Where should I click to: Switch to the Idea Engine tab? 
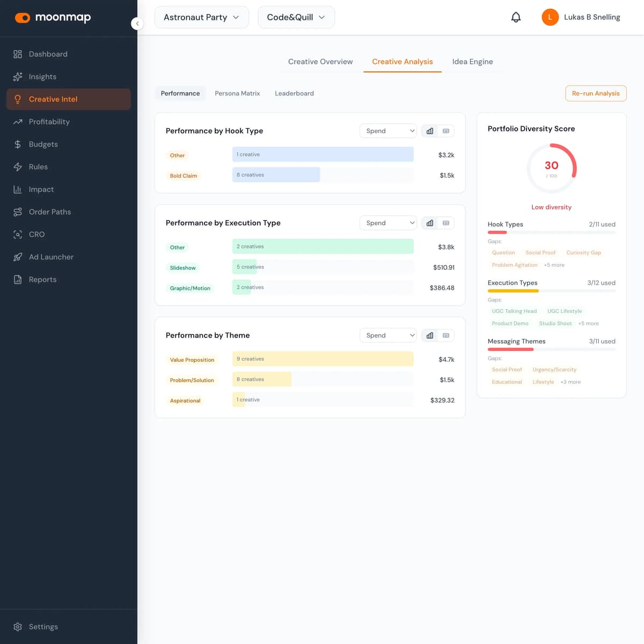click(x=472, y=62)
